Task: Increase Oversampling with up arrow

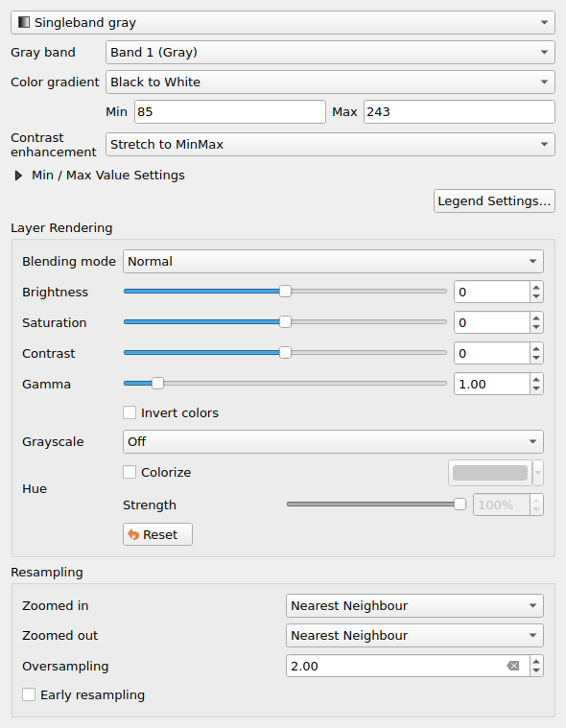Action: pos(536,661)
